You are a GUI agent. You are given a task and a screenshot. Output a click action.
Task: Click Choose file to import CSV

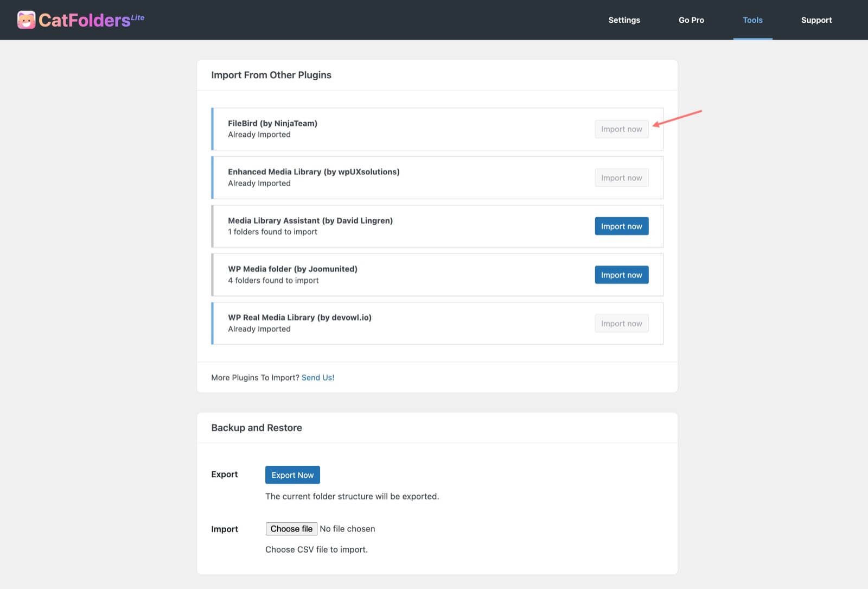[291, 529]
